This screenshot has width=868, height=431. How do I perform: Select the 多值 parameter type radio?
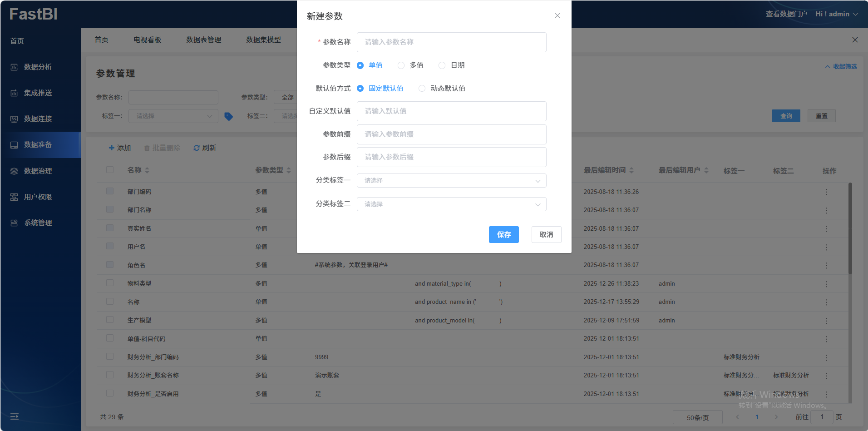pyautogui.click(x=401, y=65)
